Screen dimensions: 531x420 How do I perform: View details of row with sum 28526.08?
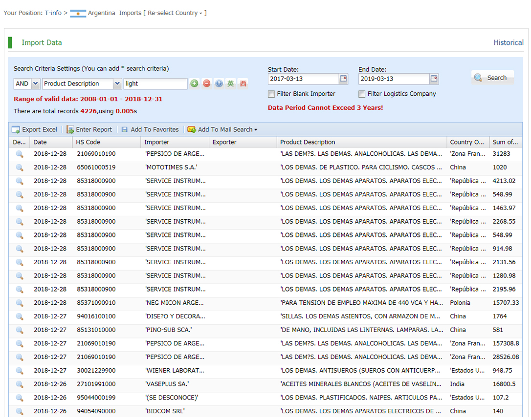pyautogui.click(x=20, y=357)
